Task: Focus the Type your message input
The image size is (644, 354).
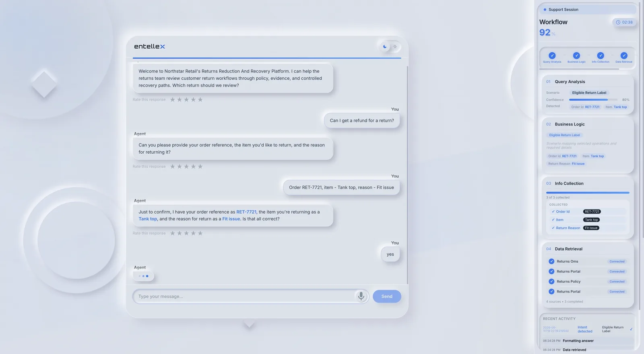Action: click(244, 296)
